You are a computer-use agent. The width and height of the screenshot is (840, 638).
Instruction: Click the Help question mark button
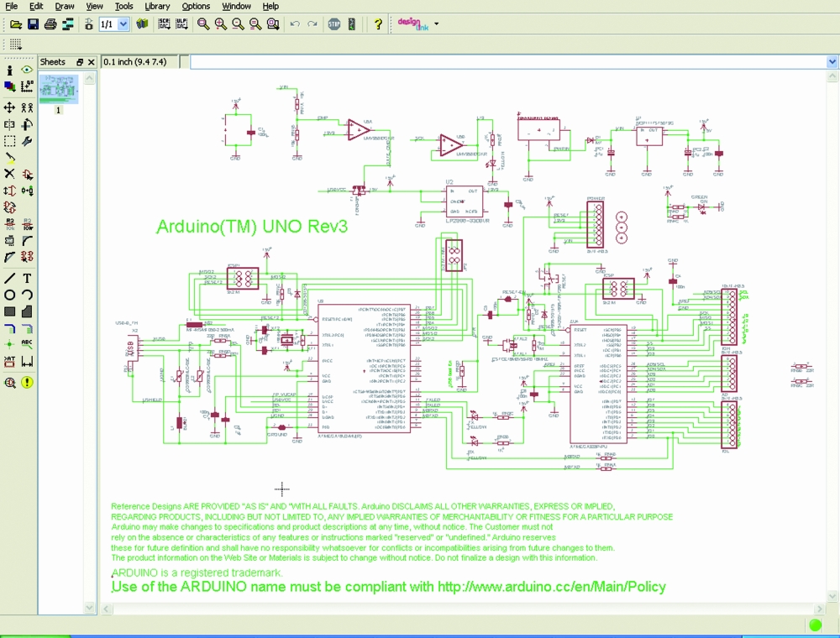tap(378, 24)
